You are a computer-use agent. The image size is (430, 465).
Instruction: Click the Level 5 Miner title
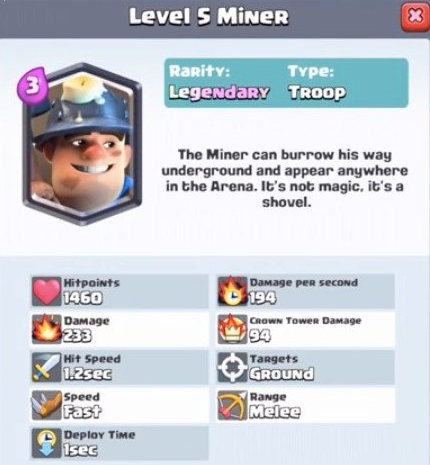point(209,17)
